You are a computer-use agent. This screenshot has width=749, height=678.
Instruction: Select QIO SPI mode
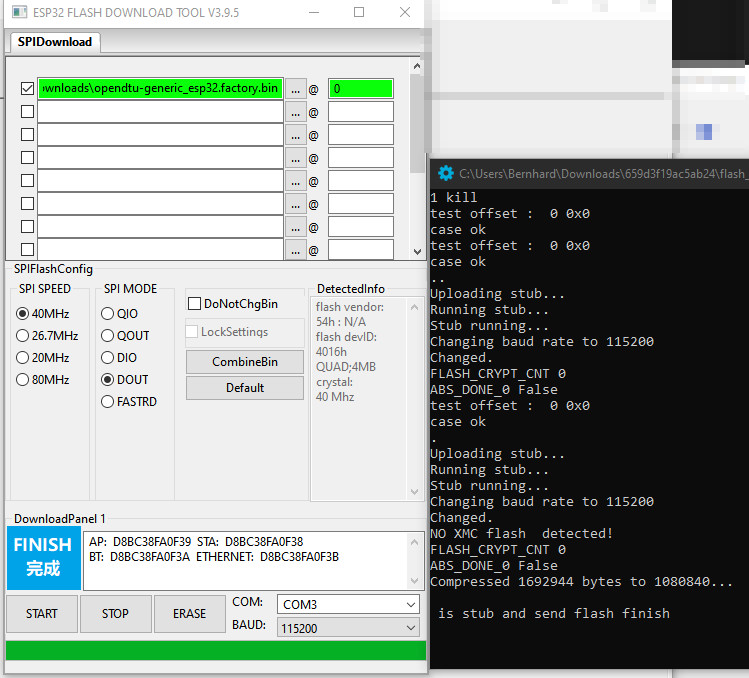click(108, 313)
